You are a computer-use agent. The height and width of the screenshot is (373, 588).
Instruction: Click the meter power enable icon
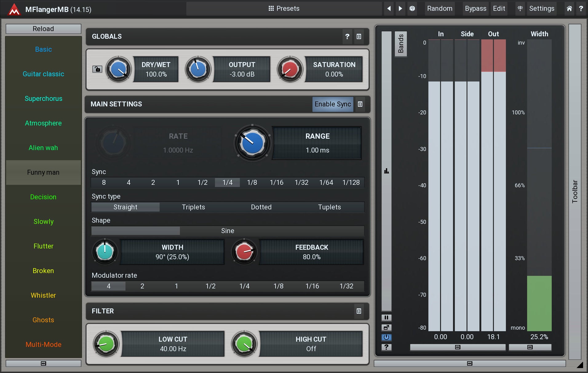(386, 337)
